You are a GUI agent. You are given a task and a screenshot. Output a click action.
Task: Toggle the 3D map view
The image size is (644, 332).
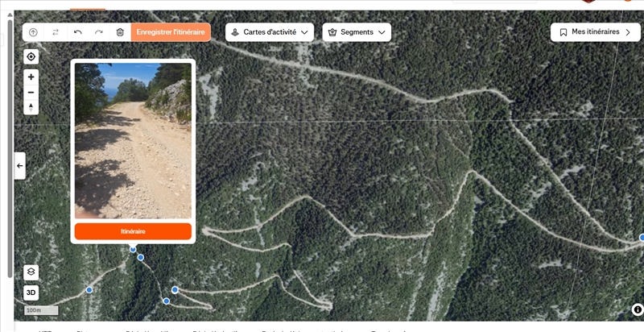click(x=31, y=293)
